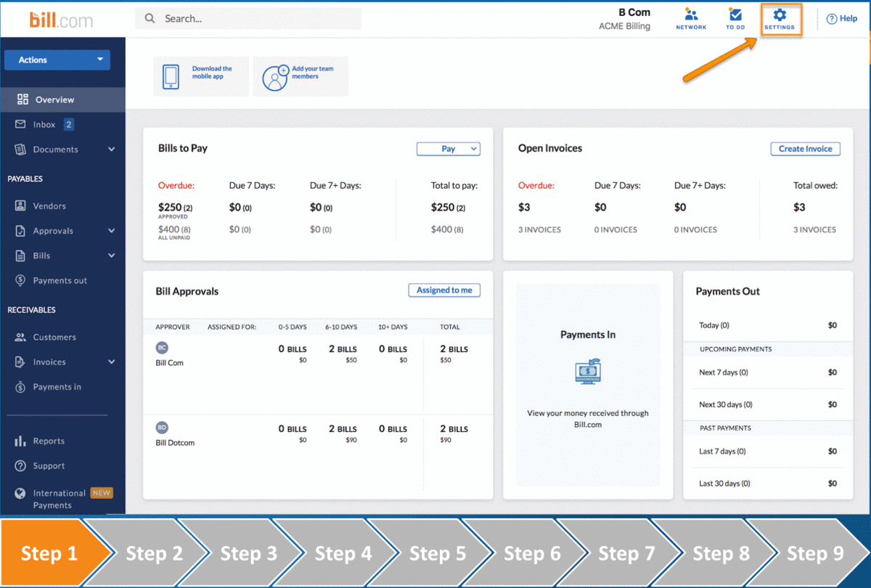This screenshot has width=871, height=588.
Task: Click Today (0) in Payments Out
Action: click(x=714, y=325)
